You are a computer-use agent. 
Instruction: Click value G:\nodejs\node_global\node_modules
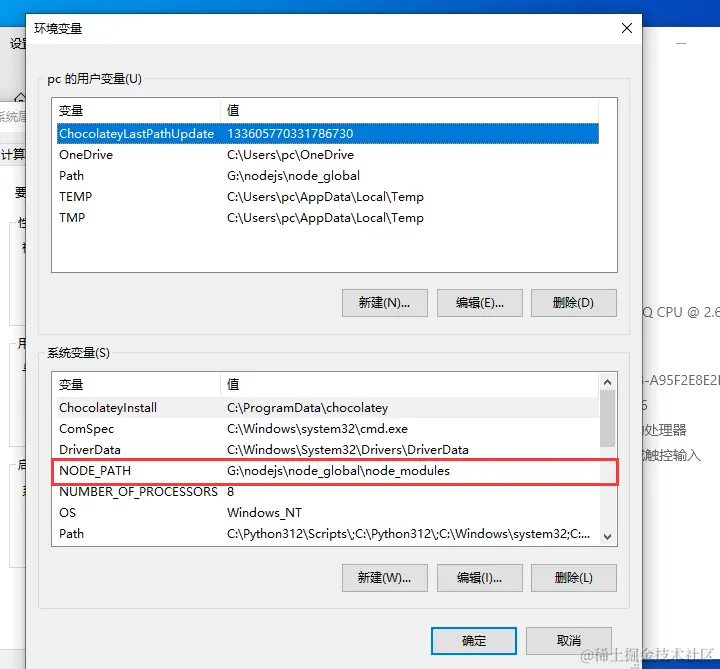click(x=338, y=471)
